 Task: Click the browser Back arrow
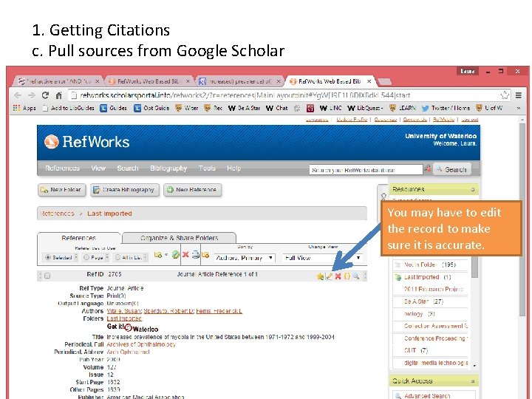[18, 95]
